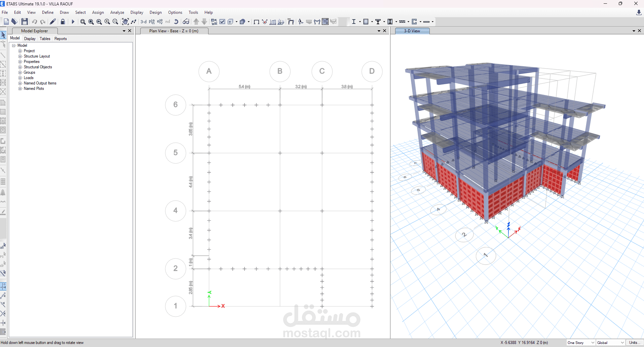The width and height of the screenshot is (644, 347).
Task: Close the Plan View window
Action: [385, 31]
